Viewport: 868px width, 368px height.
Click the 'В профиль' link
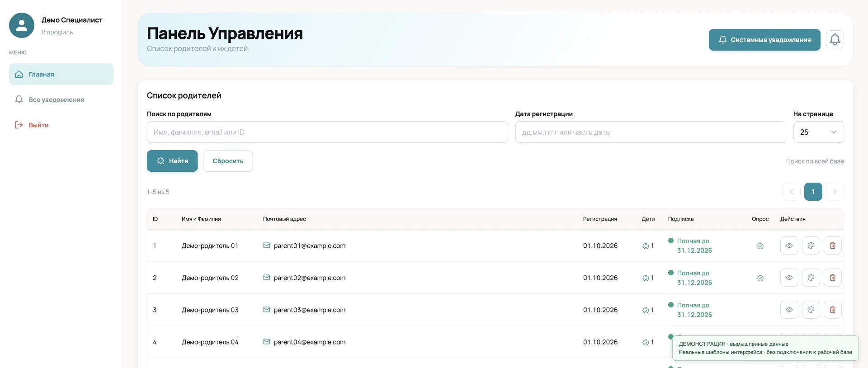pos(57,32)
